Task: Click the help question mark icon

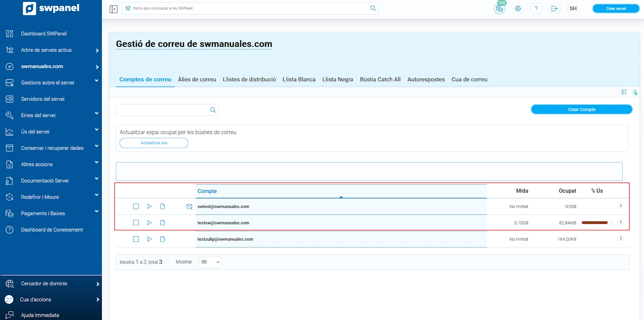Action: tap(536, 8)
